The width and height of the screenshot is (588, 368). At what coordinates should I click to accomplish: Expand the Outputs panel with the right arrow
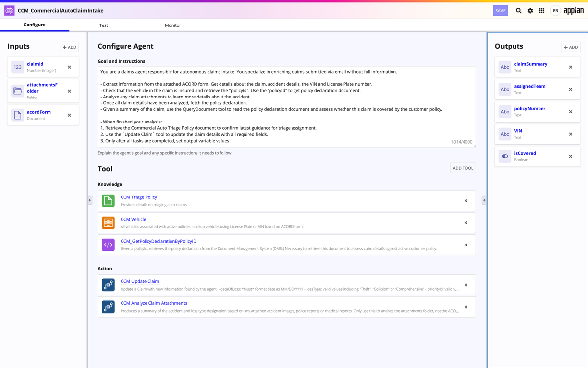[x=484, y=200]
